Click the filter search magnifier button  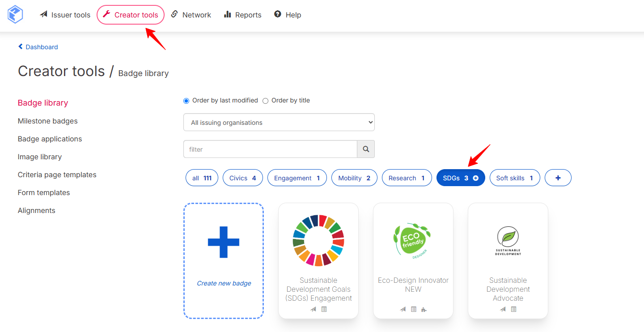coord(366,149)
